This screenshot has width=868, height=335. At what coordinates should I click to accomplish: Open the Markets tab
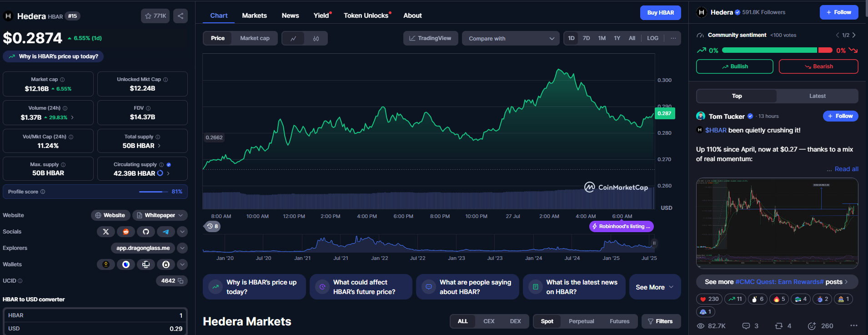click(x=254, y=15)
